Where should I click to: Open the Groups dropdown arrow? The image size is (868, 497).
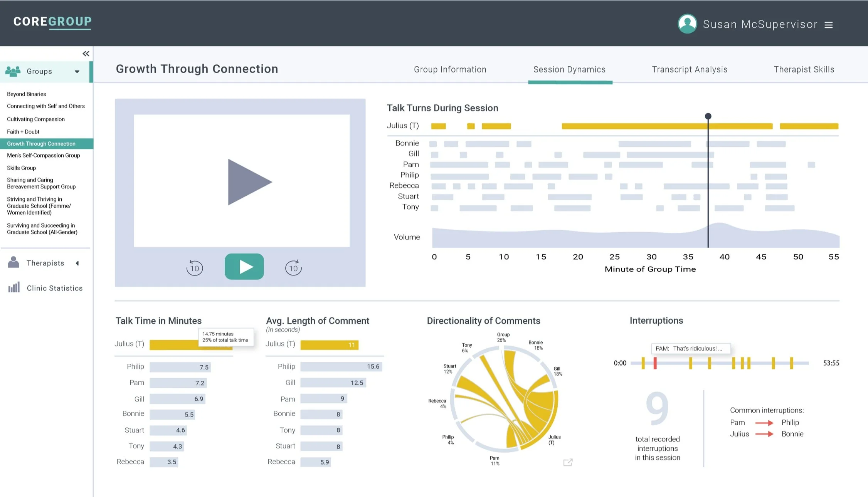click(77, 72)
